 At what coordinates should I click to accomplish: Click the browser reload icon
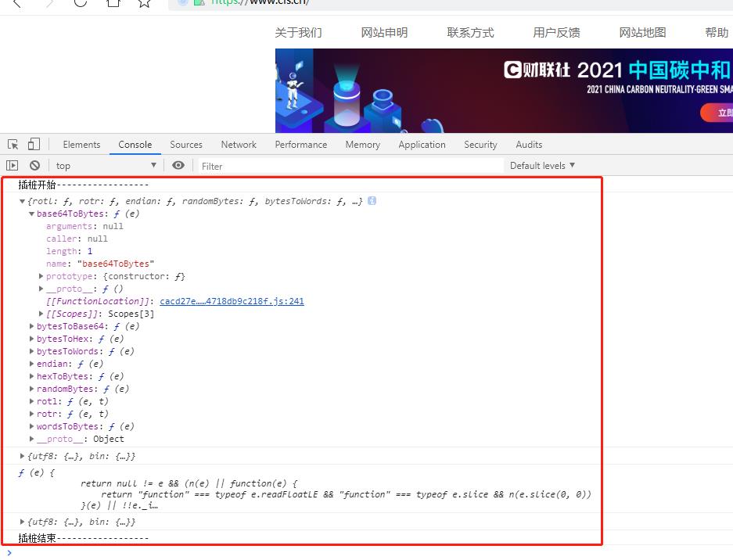tap(81, 3)
